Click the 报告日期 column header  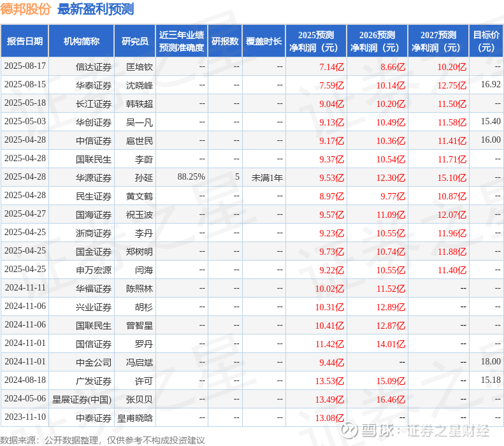pos(25,41)
